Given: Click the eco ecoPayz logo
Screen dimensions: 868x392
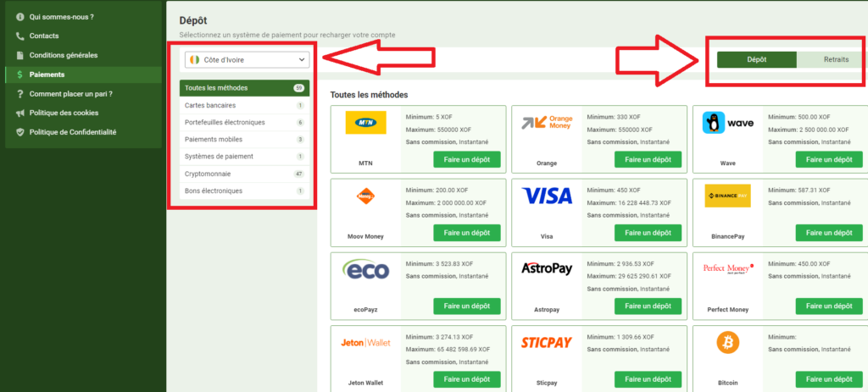Looking at the screenshot, I should tap(365, 268).
